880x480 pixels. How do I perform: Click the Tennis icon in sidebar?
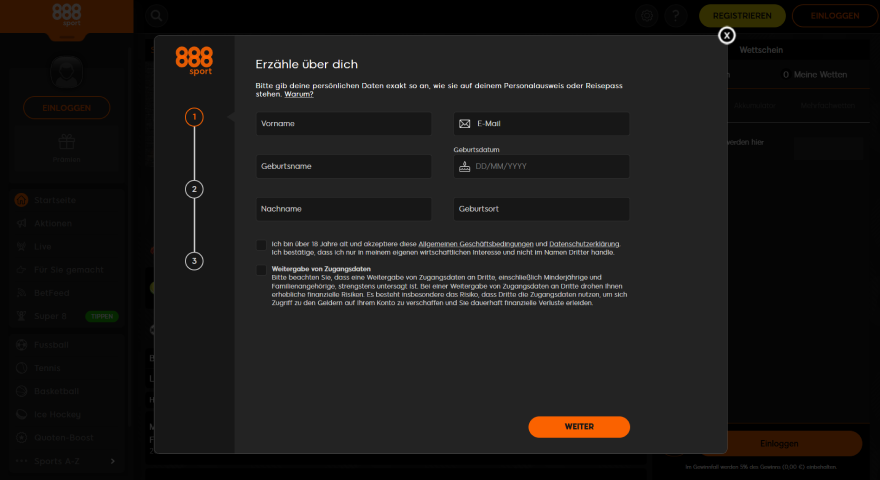pos(21,368)
